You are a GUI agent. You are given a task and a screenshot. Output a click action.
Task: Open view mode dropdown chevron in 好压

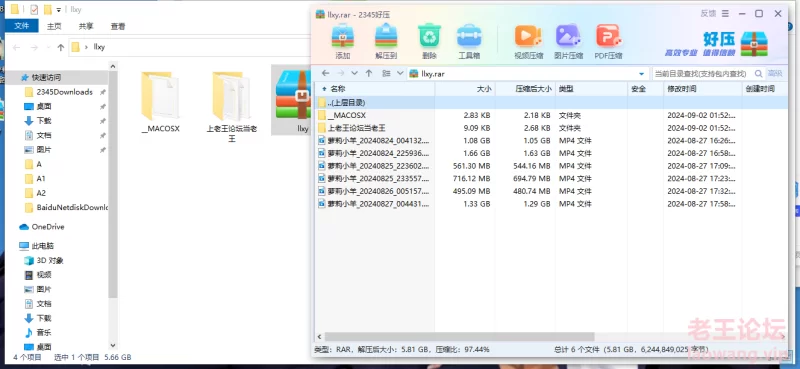click(400, 73)
